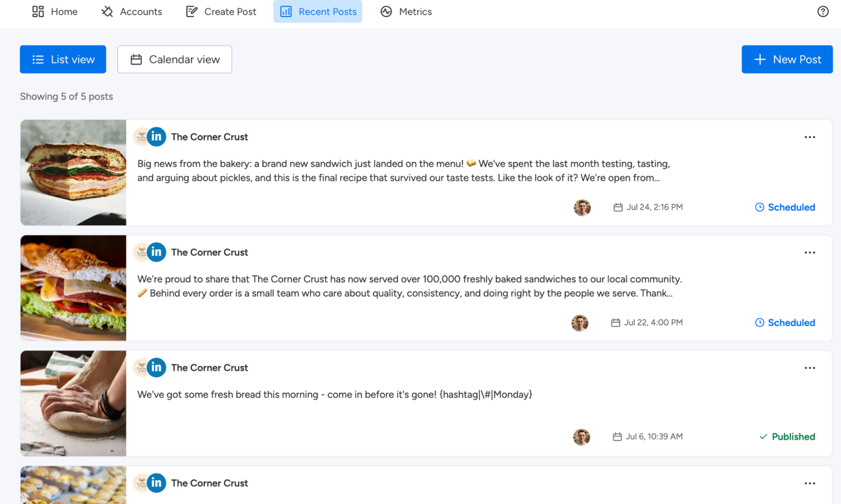Open the Create Post tab
This screenshot has height=504, width=841.
pos(221,11)
